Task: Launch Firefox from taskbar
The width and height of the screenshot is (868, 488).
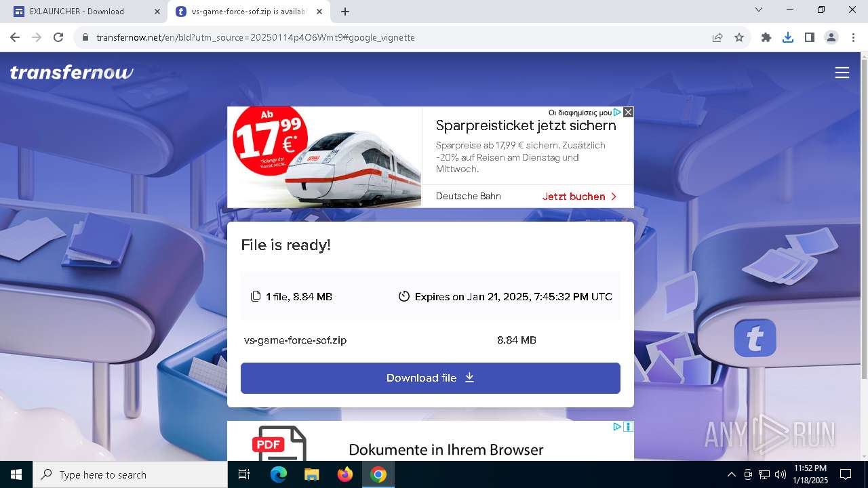Action: (345, 474)
